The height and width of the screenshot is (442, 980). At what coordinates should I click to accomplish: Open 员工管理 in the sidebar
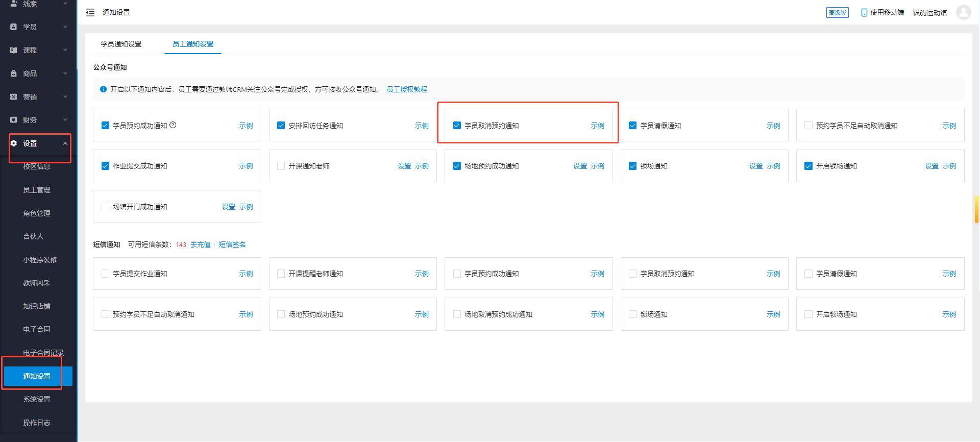(x=37, y=190)
